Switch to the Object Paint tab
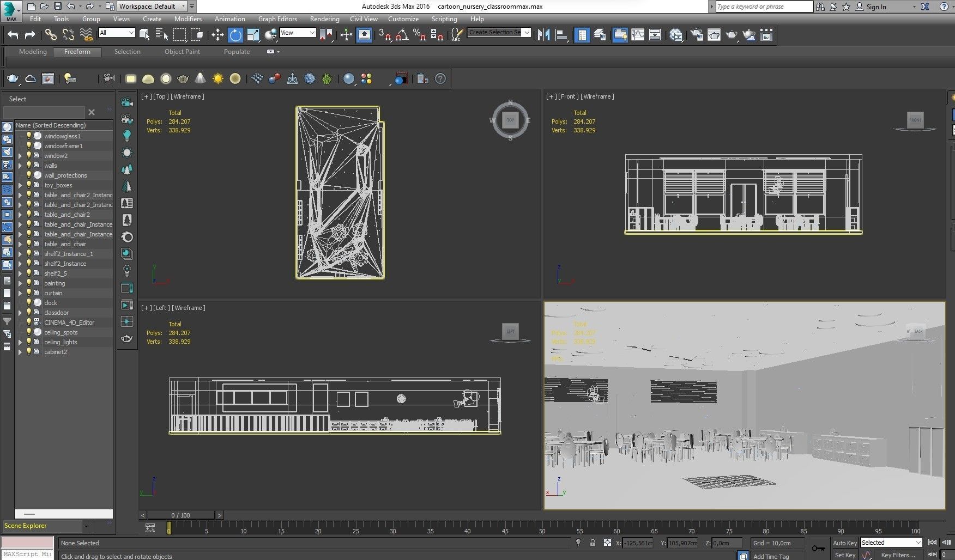Screen dimensions: 955x560 182,52
